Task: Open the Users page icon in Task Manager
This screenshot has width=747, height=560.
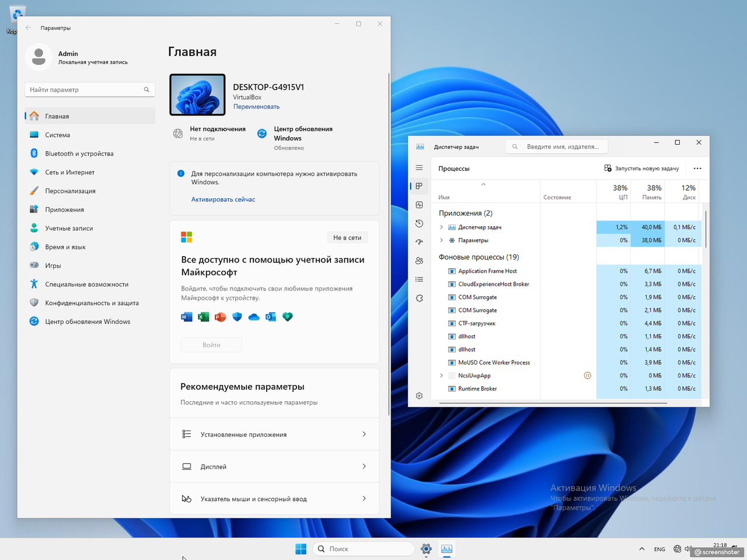Action: point(419,261)
